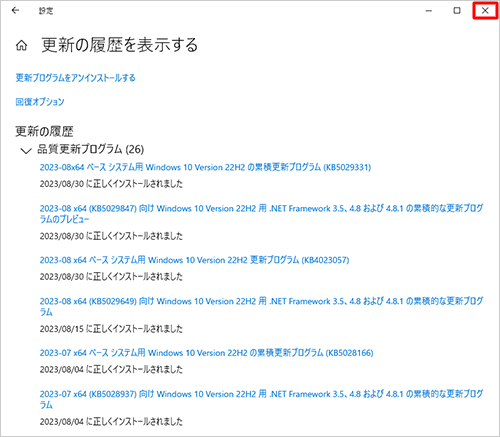Screen dimensions: 500x437
Task: Select the 2023/08/15 install status text
Action: point(111,329)
